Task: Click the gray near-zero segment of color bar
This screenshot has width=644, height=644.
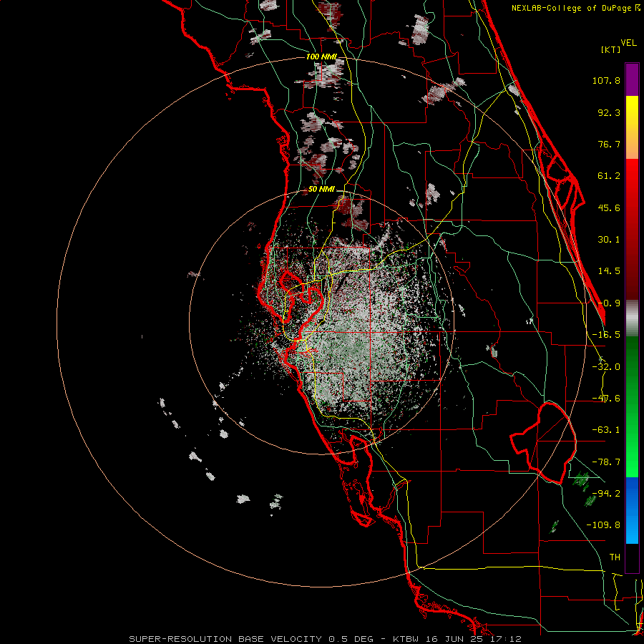Action: coord(632,318)
